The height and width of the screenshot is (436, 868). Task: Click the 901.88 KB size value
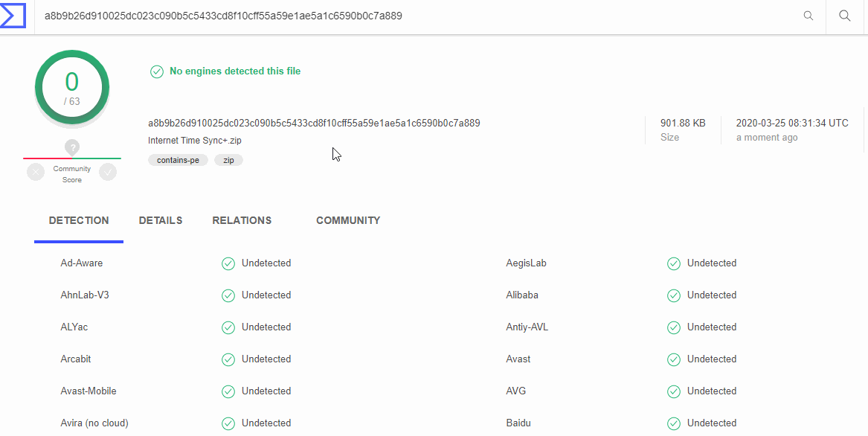[683, 123]
